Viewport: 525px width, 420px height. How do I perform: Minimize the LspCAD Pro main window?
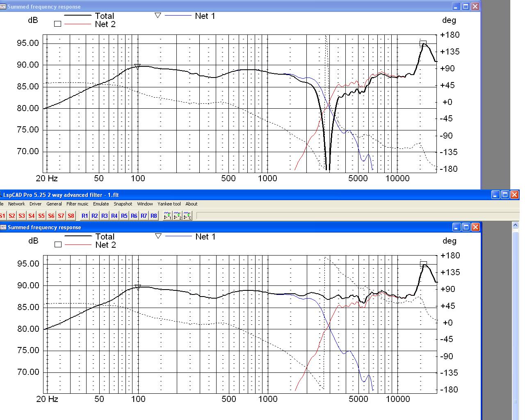click(496, 195)
